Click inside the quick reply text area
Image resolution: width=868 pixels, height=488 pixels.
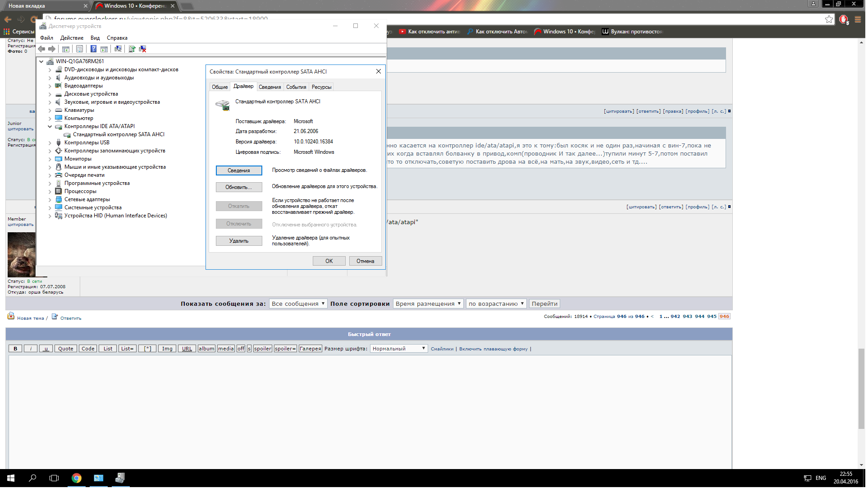point(370,410)
